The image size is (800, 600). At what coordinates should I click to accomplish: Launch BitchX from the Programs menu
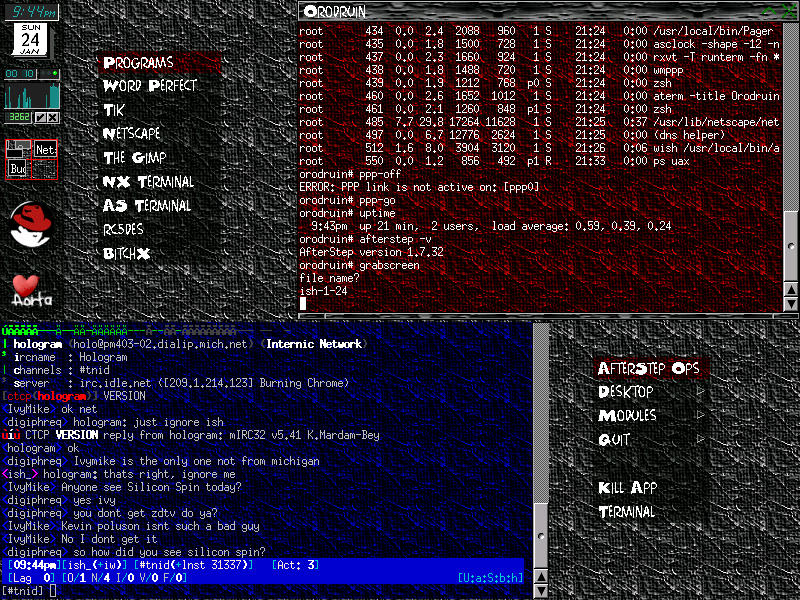pos(127,254)
